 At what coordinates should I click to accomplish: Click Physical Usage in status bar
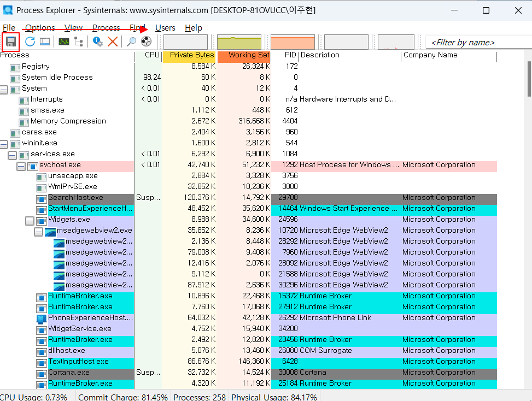274,397
